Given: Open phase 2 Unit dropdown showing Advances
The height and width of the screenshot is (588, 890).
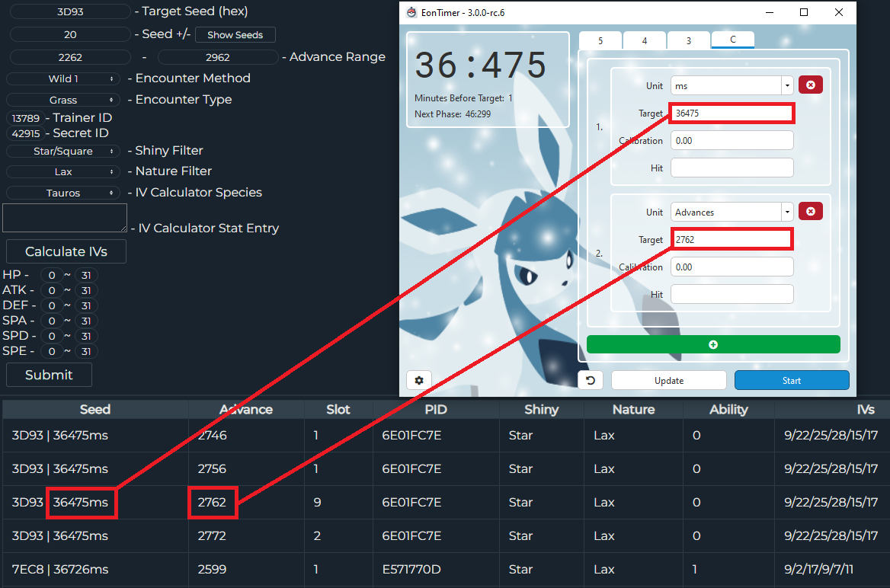Looking at the screenshot, I should tap(732, 213).
